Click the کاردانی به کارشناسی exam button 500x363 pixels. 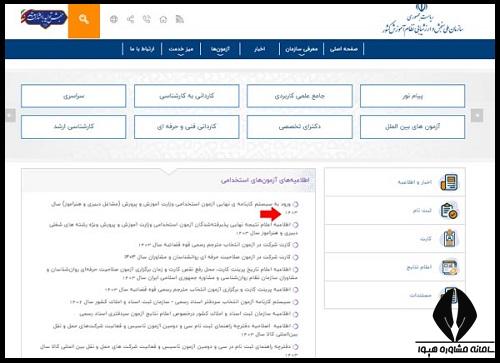click(x=187, y=96)
